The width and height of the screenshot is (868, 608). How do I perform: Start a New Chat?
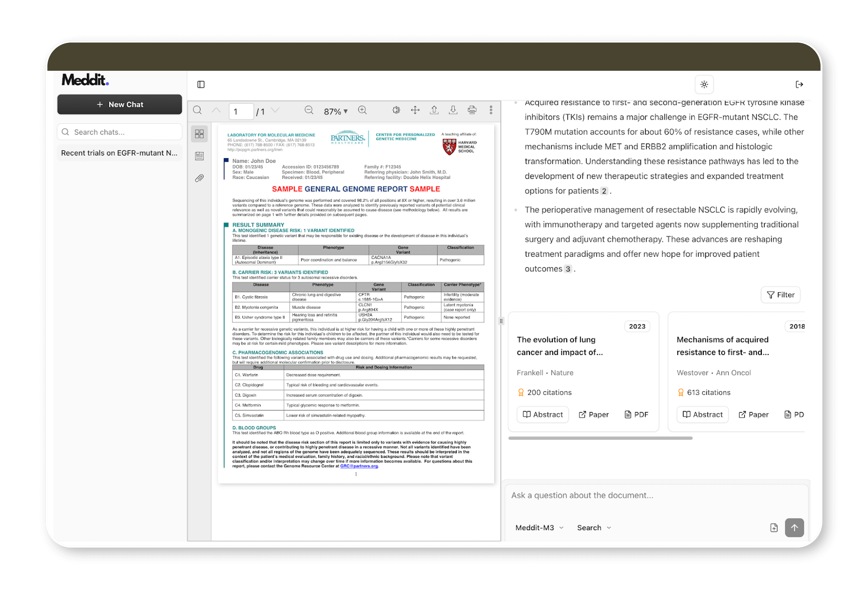click(x=120, y=104)
